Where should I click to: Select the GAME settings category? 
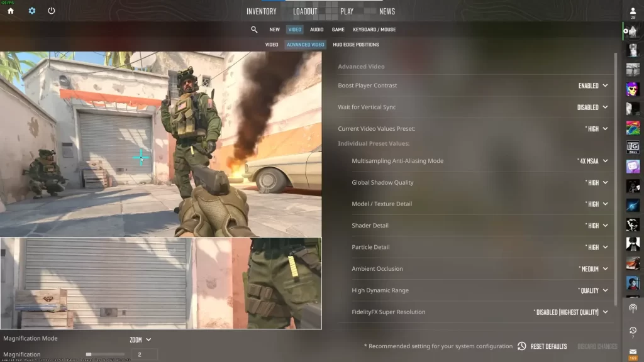click(338, 30)
